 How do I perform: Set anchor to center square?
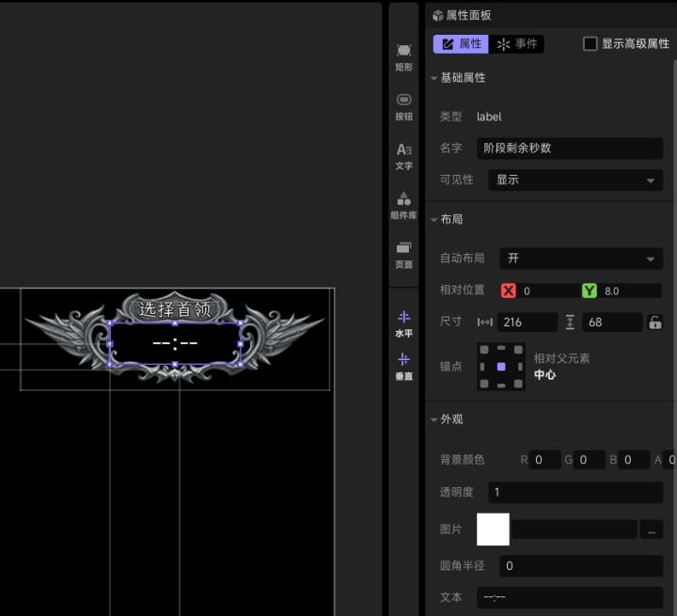(x=501, y=367)
